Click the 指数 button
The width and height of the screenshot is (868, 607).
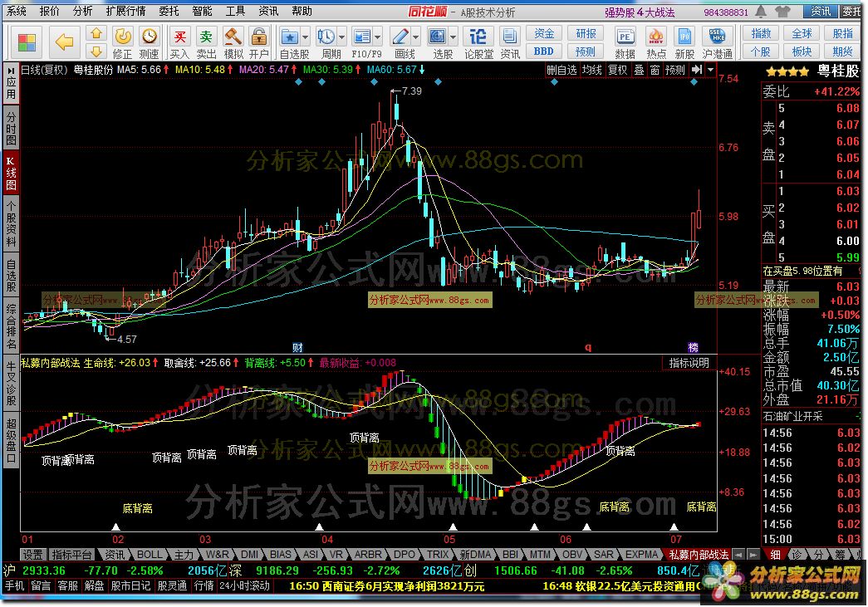(x=761, y=33)
